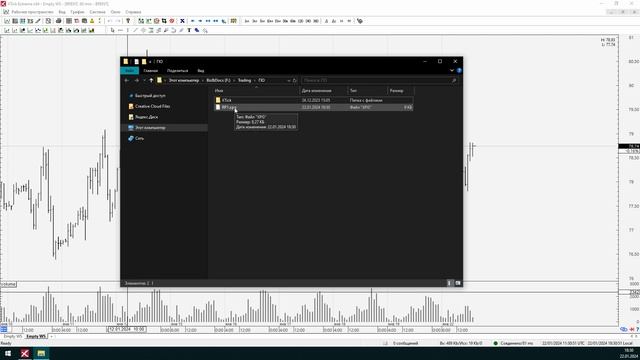Open the Система menu in XTick
640x360 pixels.
coord(98,12)
